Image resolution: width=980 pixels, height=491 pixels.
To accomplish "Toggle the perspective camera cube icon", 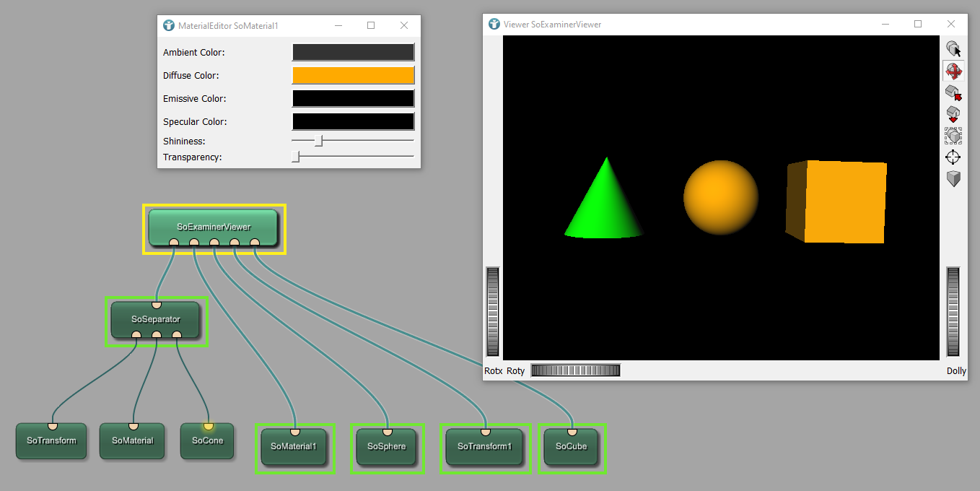I will click(953, 178).
